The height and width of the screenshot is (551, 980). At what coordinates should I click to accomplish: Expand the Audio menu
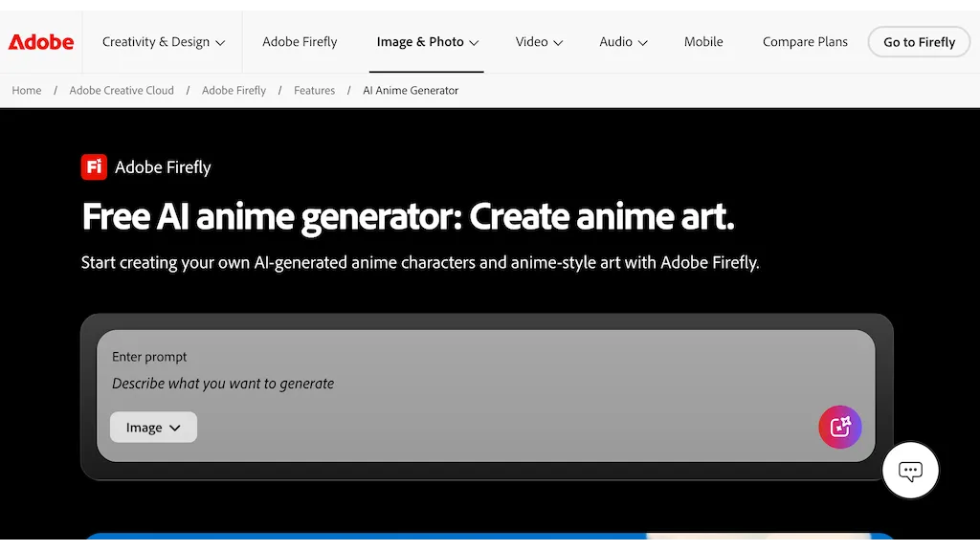[x=623, y=42]
